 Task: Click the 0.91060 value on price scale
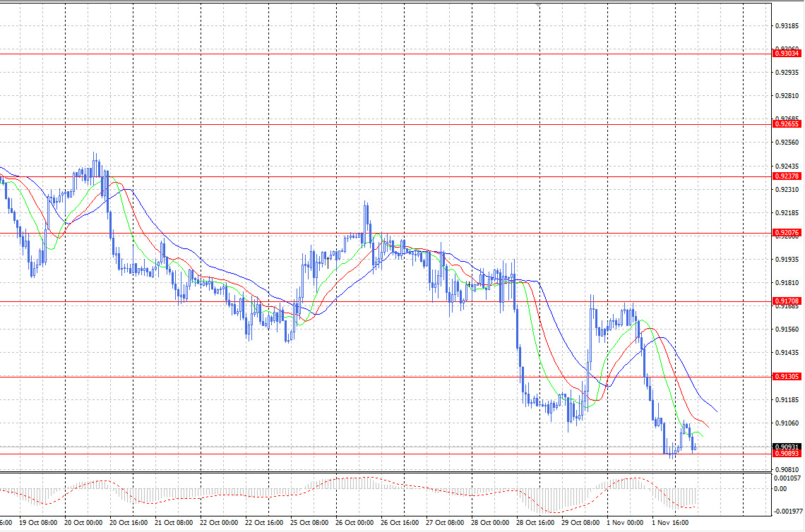787,423
